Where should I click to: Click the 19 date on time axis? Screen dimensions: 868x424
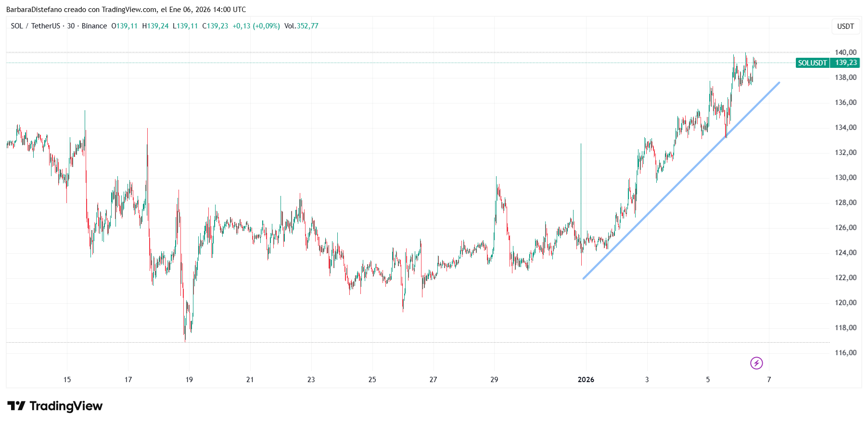click(189, 380)
